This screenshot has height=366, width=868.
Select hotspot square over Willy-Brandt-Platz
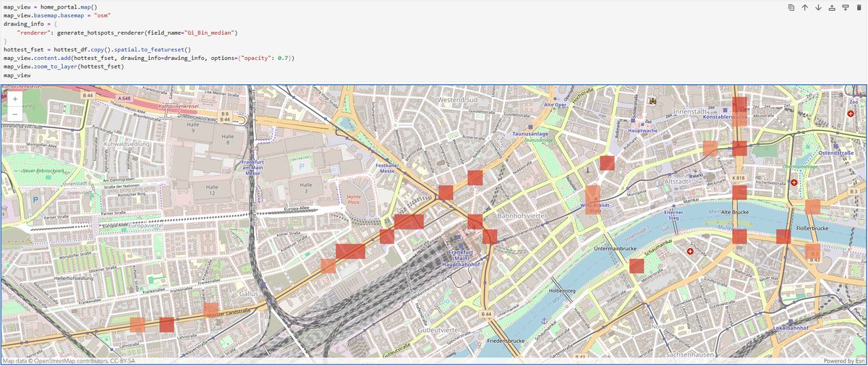tap(592, 200)
